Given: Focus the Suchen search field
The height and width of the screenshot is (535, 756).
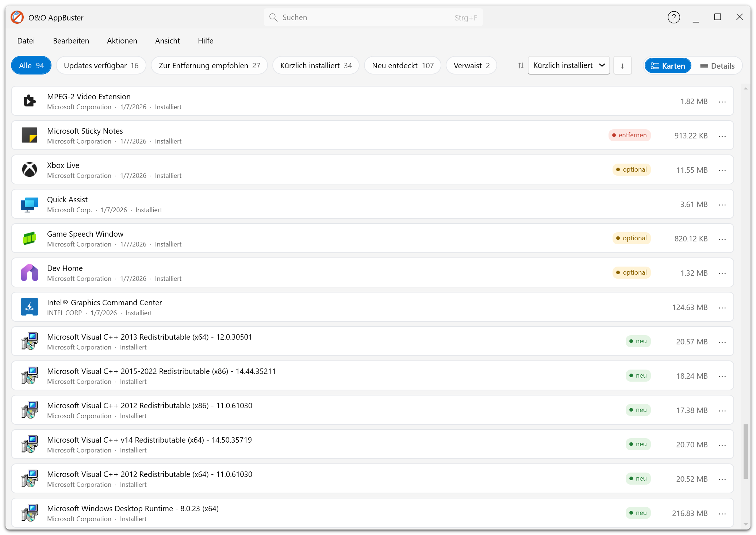Looking at the screenshot, I should (x=373, y=18).
